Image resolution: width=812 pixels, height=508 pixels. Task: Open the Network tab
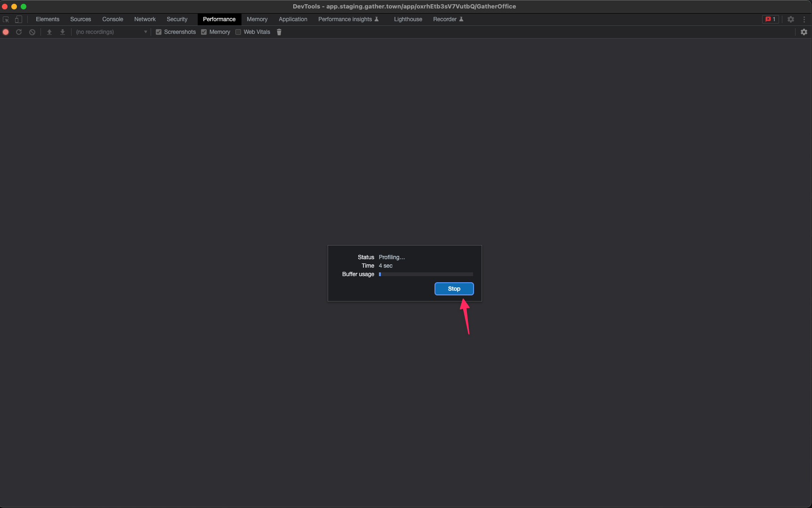click(x=145, y=19)
